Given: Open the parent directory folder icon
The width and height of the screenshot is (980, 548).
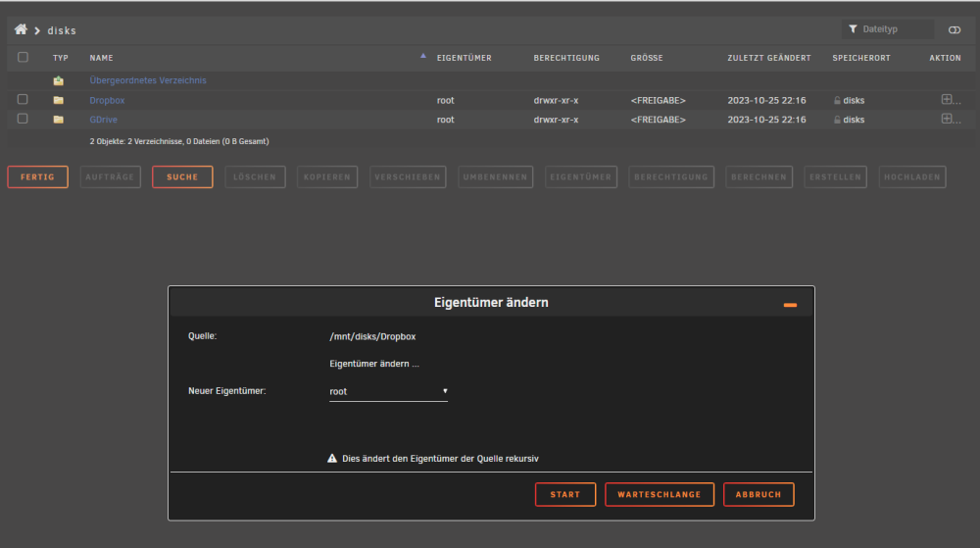Looking at the screenshot, I should pos(58,80).
